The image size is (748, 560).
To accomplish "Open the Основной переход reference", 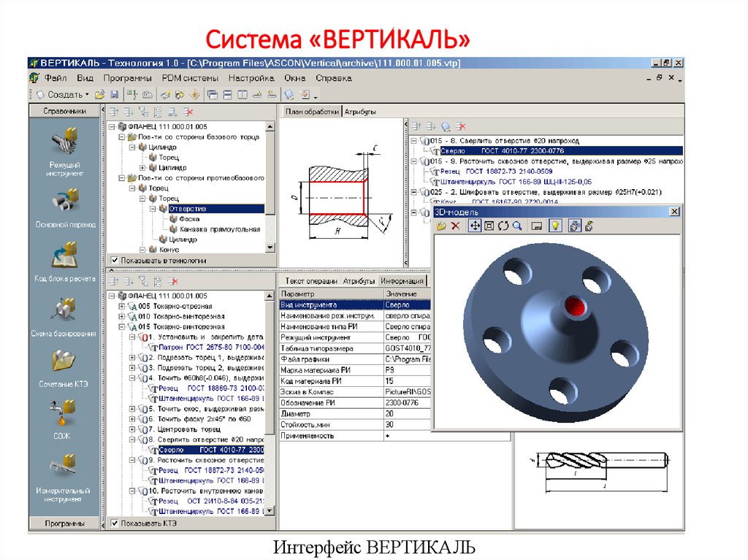I will pos(65,208).
